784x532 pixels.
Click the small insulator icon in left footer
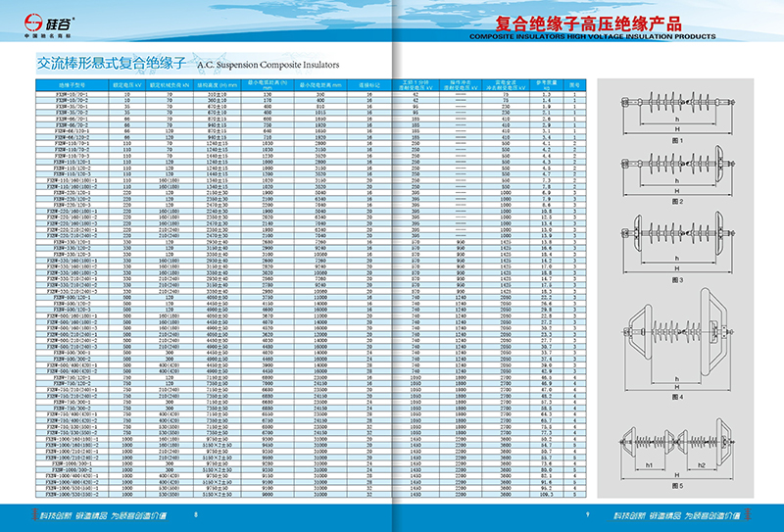pos(36,512)
